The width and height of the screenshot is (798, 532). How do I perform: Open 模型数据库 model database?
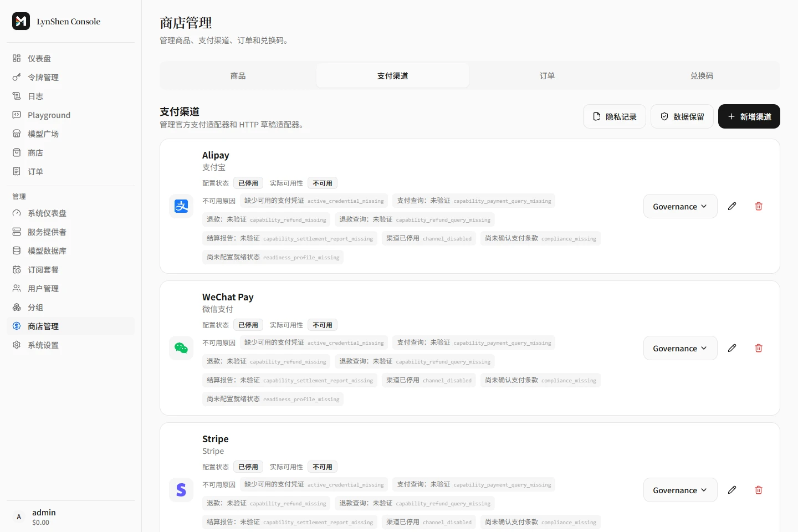pyautogui.click(x=70, y=250)
